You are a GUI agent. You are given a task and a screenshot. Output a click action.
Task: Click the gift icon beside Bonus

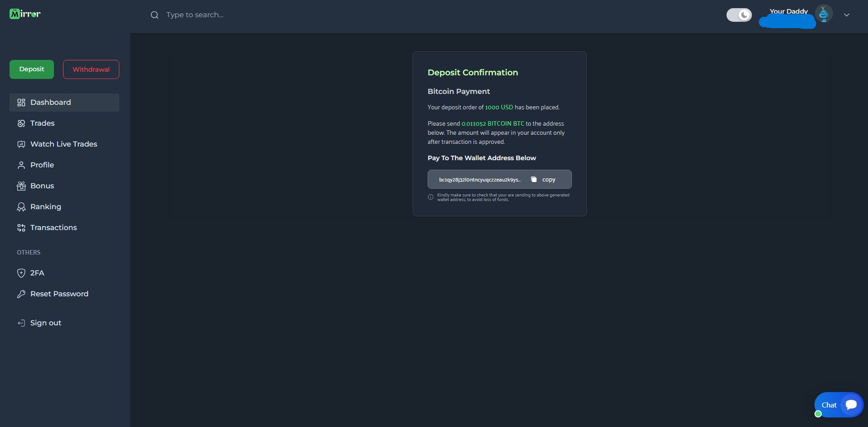tap(21, 186)
